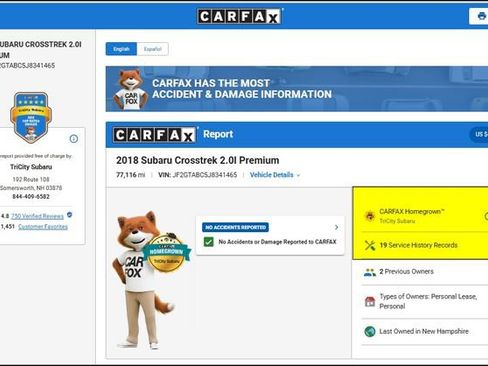Click the last owned globe icon
The image size is (488, 366).
pyautogui.click(x=370, y=331)
